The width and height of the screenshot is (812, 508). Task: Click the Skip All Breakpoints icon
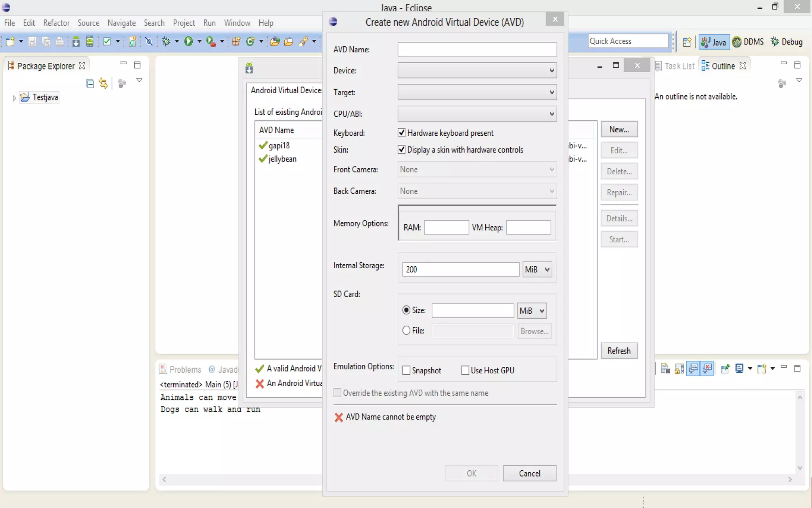tap(149, 41)
